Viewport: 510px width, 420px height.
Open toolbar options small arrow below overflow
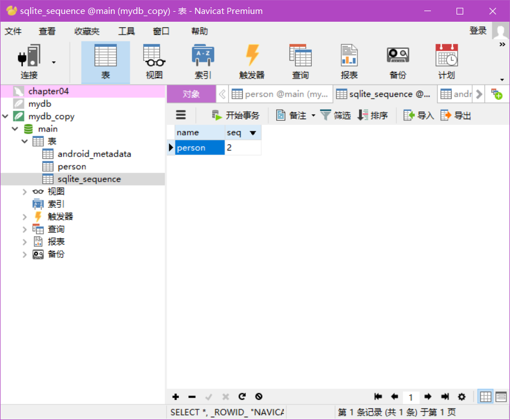(x=502, y=80)
